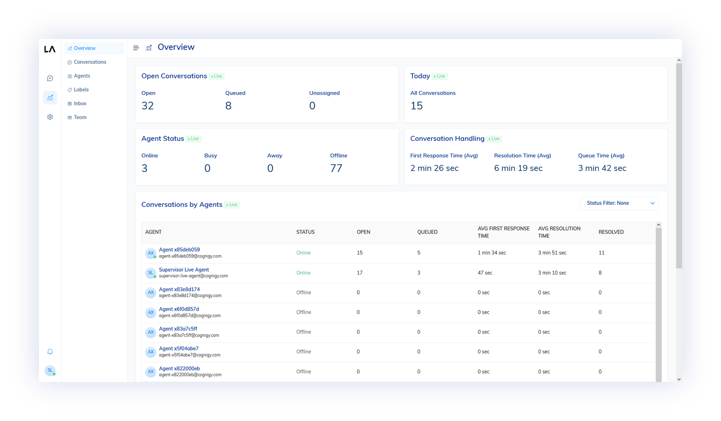Click the page scrollbar down arrow
This screenshot has height=421, width=721.
click(x=679, y=379)
